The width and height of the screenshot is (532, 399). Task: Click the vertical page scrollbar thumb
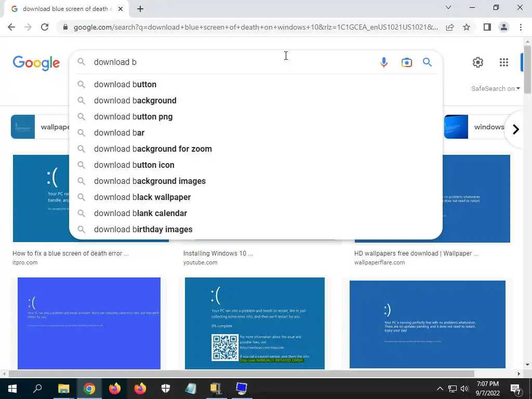[528, 69]
